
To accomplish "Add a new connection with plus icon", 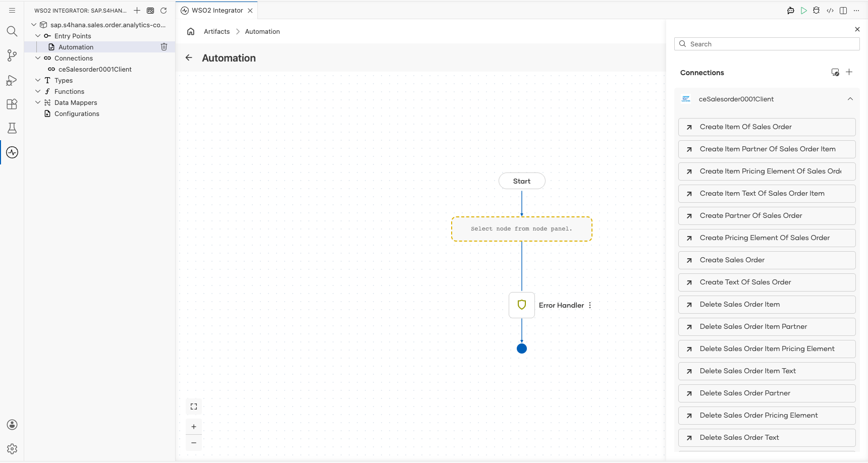I will pos(849,72).
